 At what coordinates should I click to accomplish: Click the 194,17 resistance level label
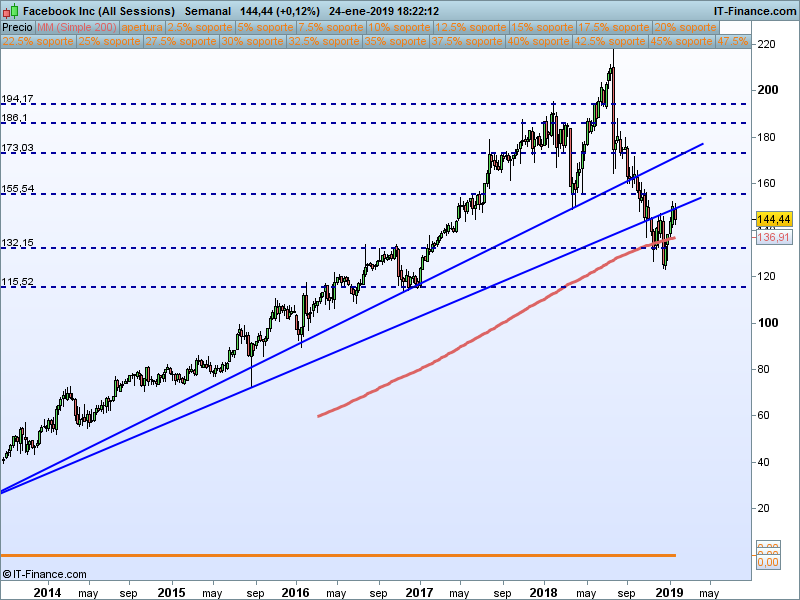pyautogui.click(x=17, y=98)
